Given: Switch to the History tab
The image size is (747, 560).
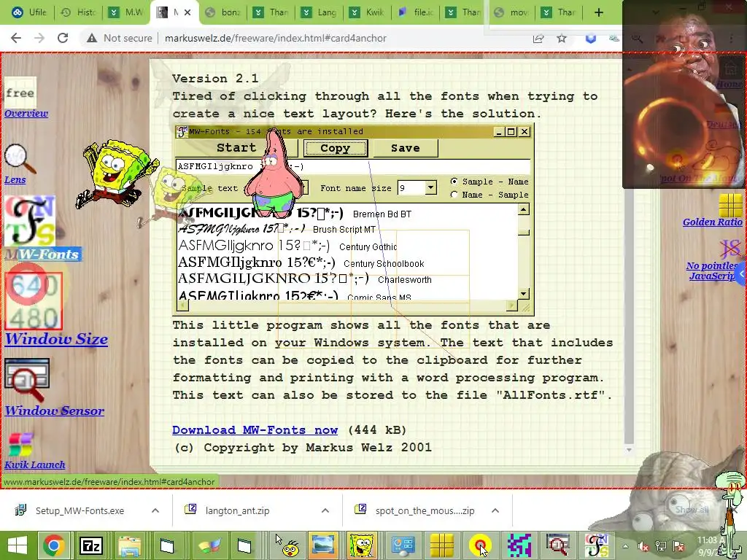Looking at the screenshot, I should [79, 12].
